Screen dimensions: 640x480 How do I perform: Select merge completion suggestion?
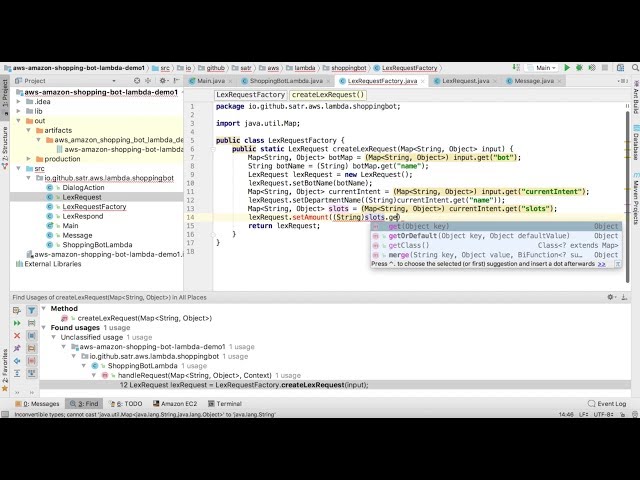coord(496,255)
